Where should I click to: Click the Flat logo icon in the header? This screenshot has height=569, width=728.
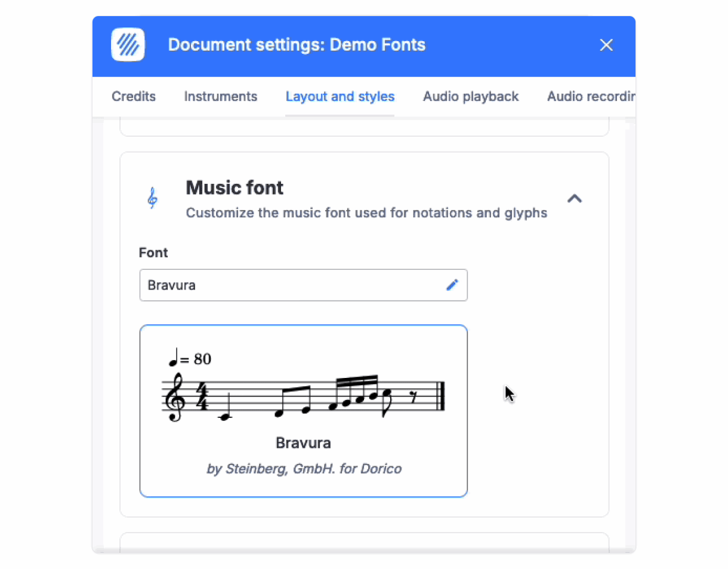pyautogui.click(x=127, y=44)
